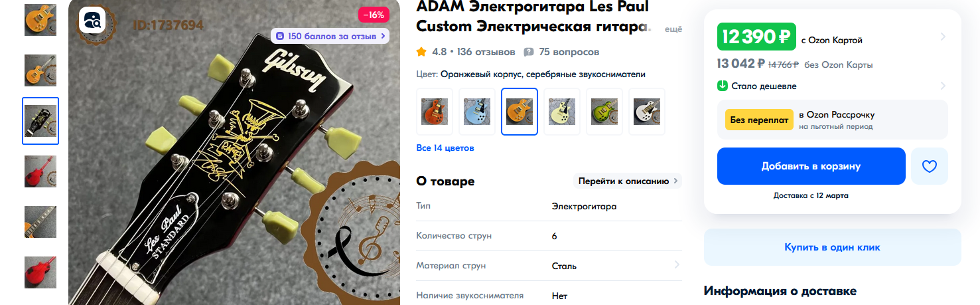Expand the 'Стало дешевле' price history arrow
980x305 pixels.
tap(943, 86)
